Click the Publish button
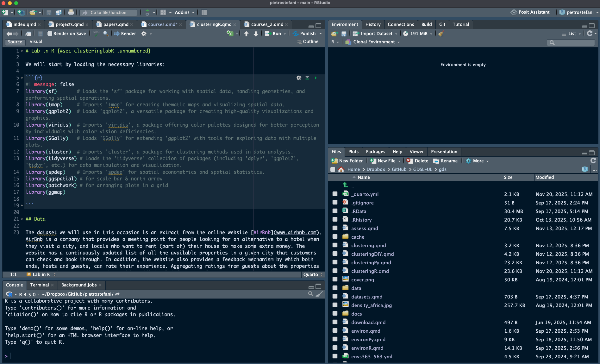The image size is (600, 364). pyautogui.click(x=307, y=34)
